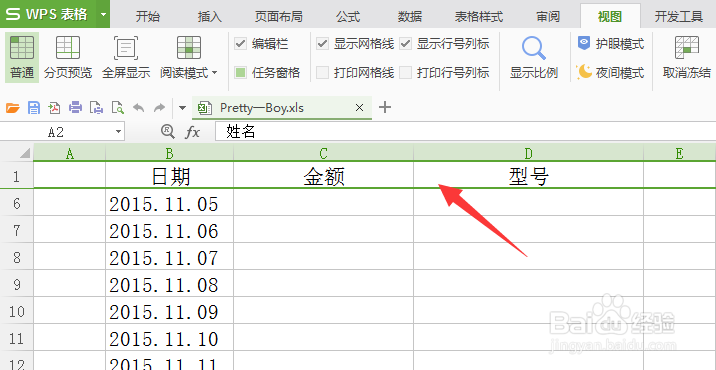Select cell containing 2015.11.08
Viewport: 716px width, 370px height.
(x=169, y=284)
